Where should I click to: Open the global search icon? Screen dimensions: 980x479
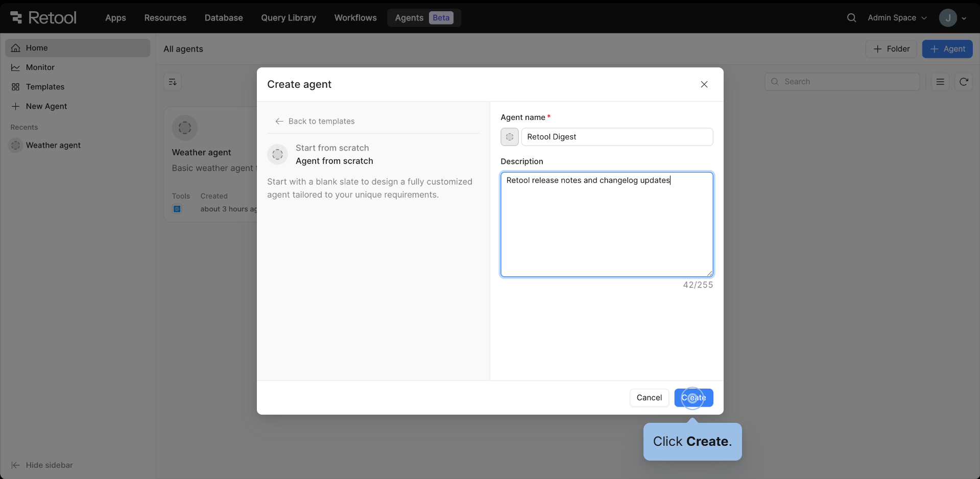pos(851,18)
